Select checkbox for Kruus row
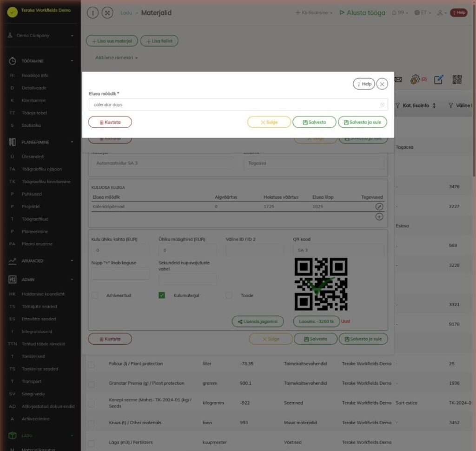476x451 pixels. [x=91, y=424]
